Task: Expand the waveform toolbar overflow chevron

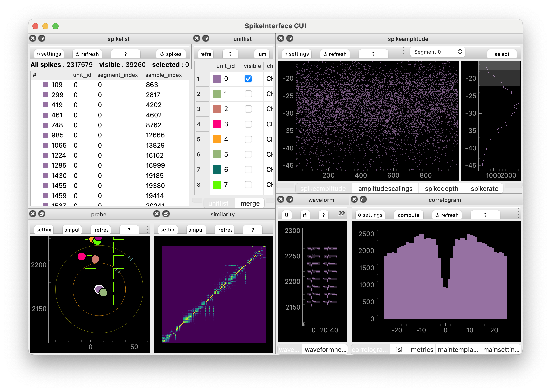Action: [x=341, y=214]
